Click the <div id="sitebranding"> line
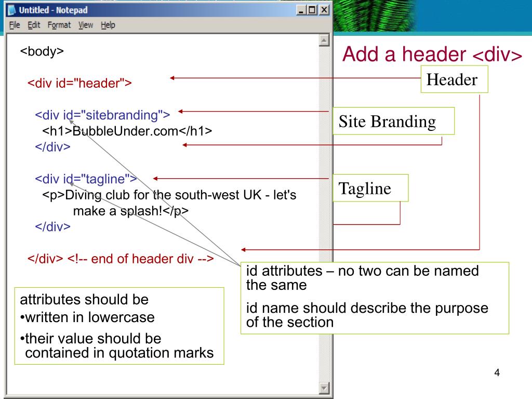 point(102,115)
